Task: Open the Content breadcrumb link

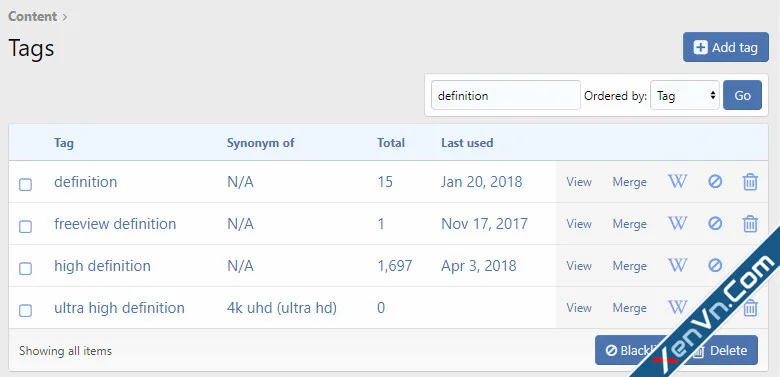Action: click(32, 16)
